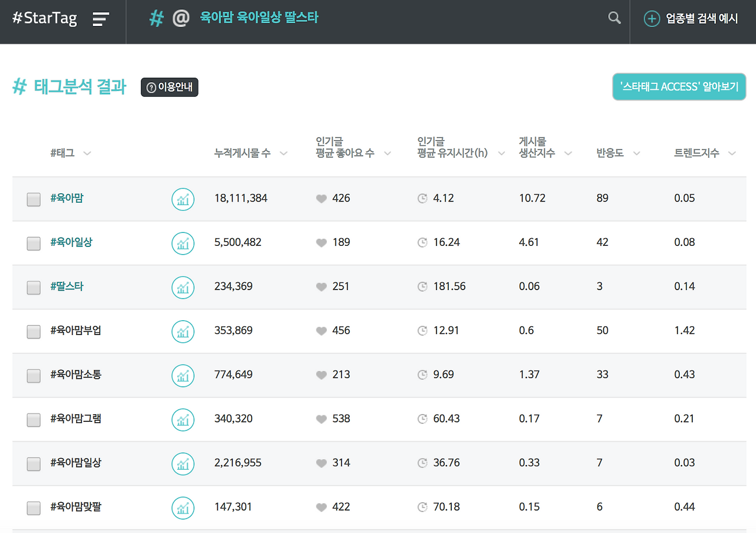Open trend chart icon for #육아맘부업
This screenshot has width=756, height=533.
(183, 331)
